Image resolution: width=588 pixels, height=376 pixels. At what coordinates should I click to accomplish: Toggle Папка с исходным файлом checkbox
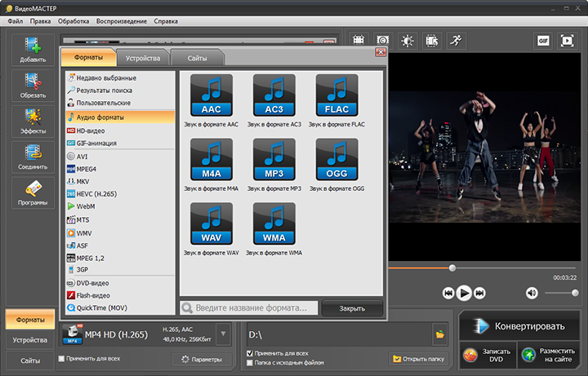250,362
